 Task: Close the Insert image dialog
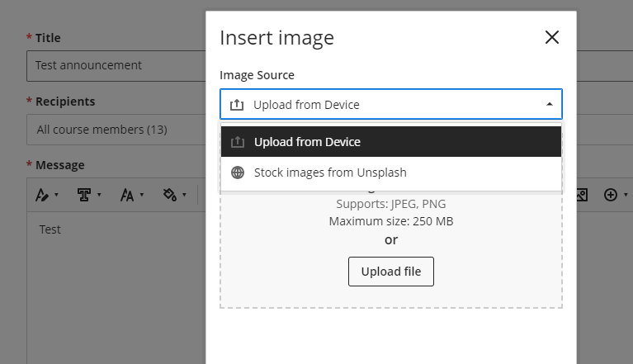[x=552, y=37]
